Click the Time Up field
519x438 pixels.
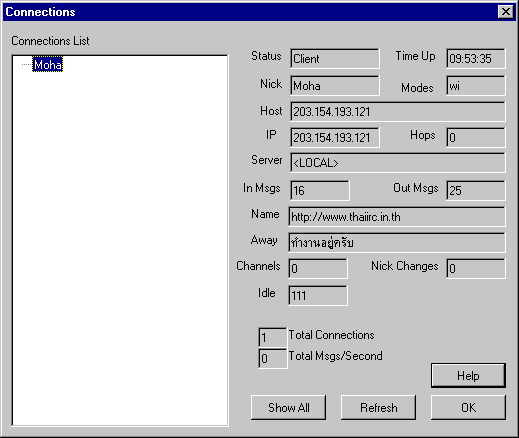tap(476, 59)
